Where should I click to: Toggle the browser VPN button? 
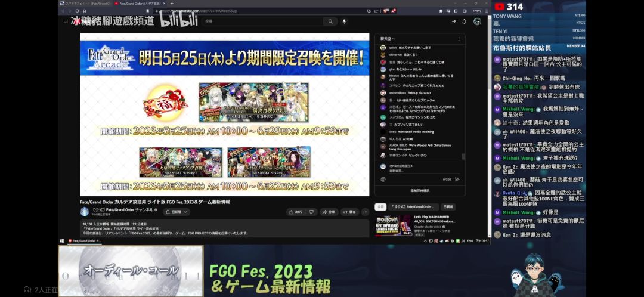pos(477,11)
